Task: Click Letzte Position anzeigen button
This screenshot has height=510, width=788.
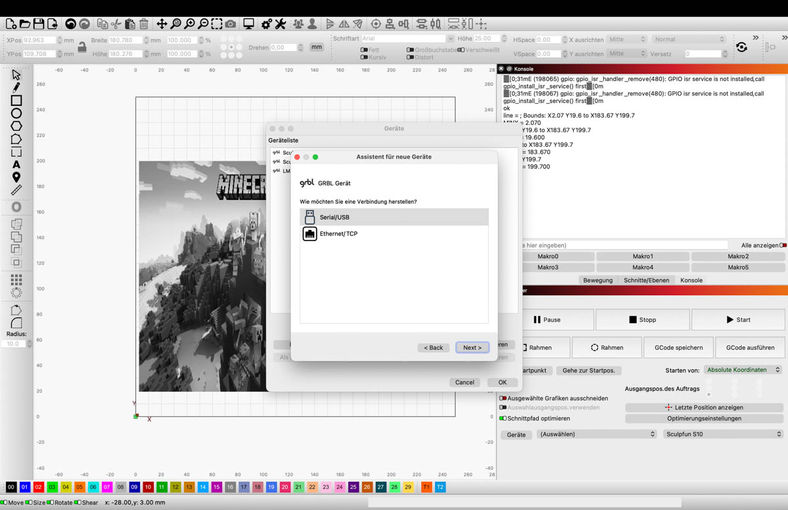Action: point(704,407)
